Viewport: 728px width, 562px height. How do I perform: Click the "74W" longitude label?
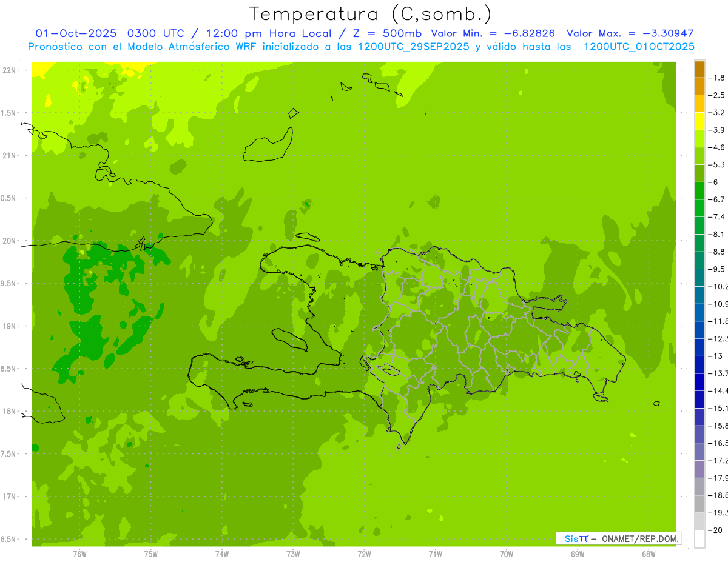(x=222, y=554)
